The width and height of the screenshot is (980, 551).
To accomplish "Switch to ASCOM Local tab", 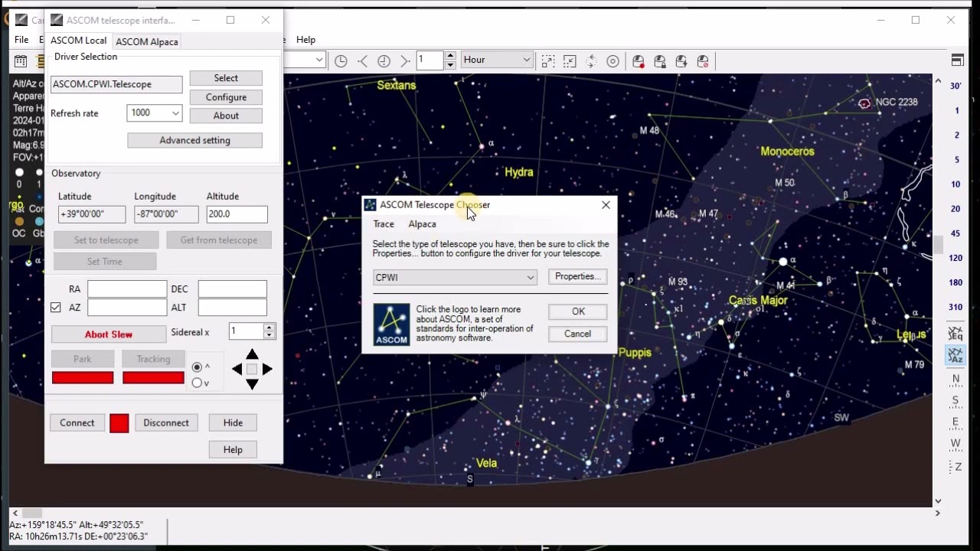I will 78,41.
